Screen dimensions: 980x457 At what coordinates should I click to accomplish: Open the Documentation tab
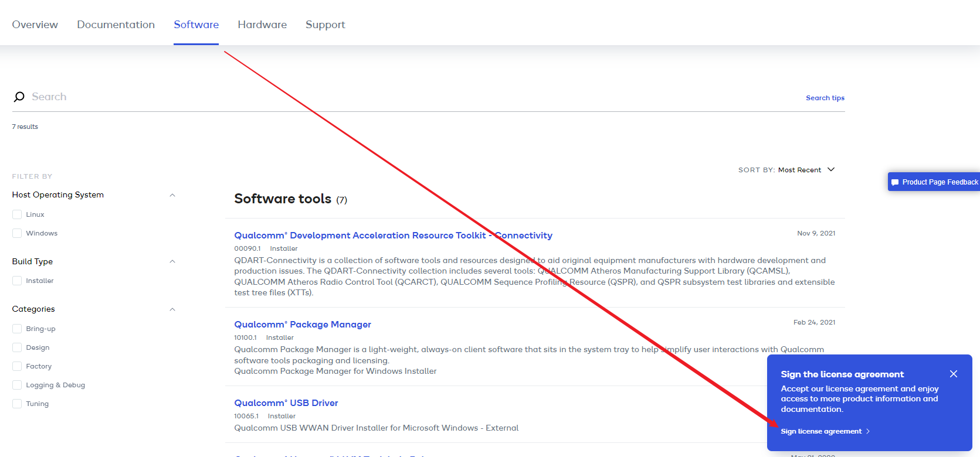point(116,25)
